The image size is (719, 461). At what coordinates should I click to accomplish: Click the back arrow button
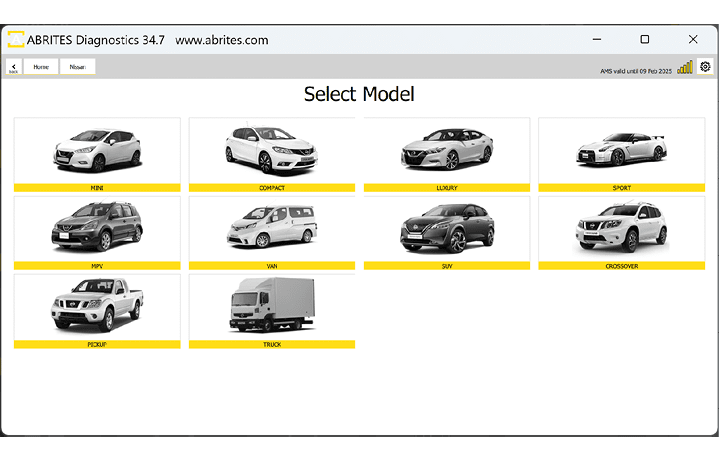tap(14, 67)
